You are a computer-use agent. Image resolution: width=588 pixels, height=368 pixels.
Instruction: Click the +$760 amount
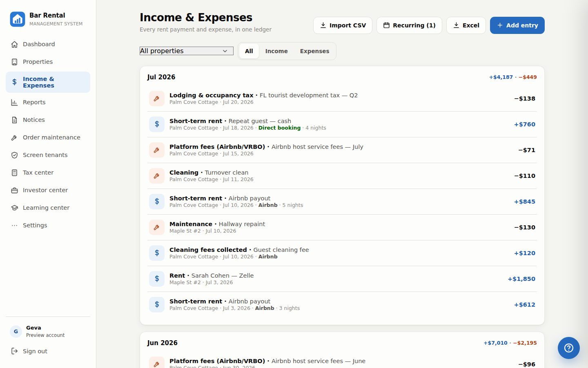[525, 124]
